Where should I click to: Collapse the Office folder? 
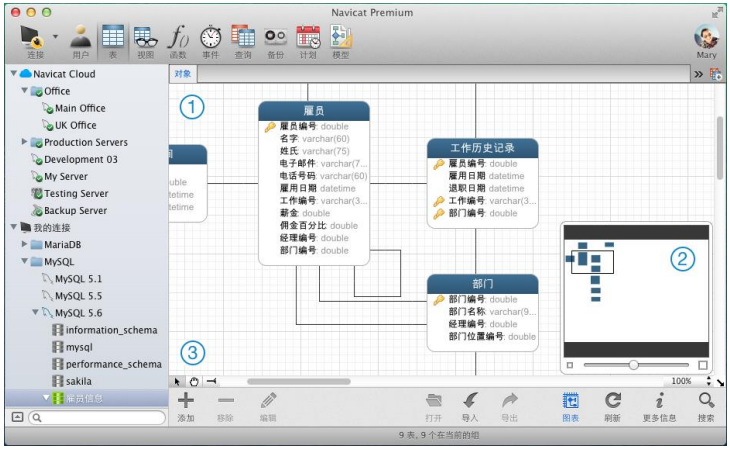24,90
